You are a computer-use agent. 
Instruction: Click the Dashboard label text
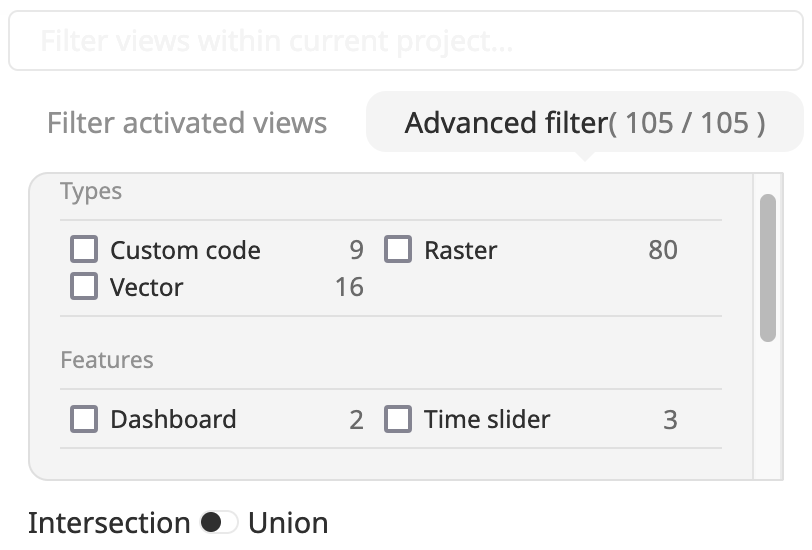pyautogui.click(x=173, y=420)
